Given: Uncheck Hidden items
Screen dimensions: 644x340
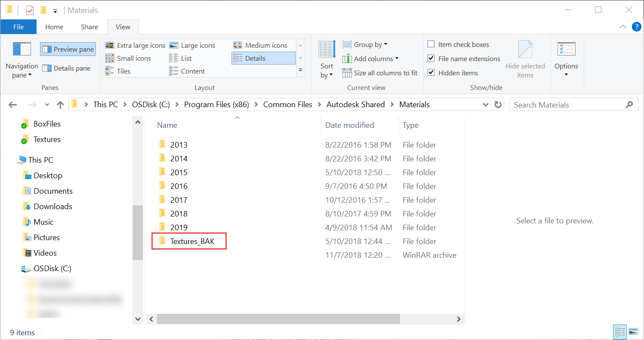Looking at the screenshot, I should tap(453, 73).
